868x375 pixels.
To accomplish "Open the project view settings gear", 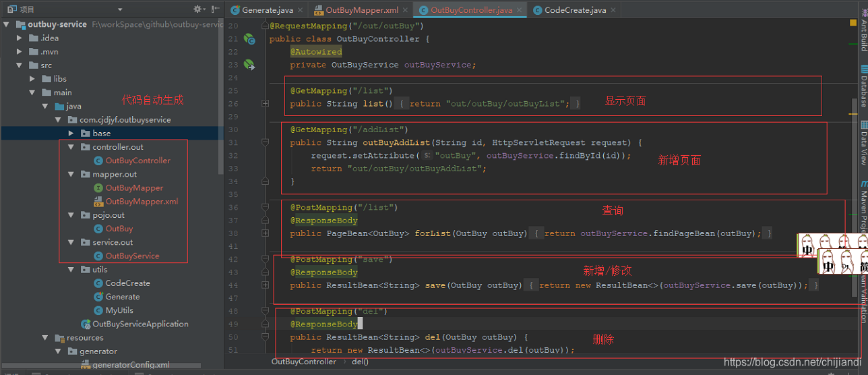I will click(x=198, y=9).
